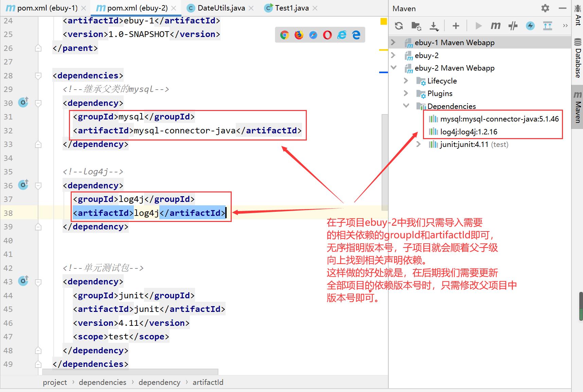Click Generate Sources and Update Folders icon
The height and width of the screenshot is (392, 583).
(416, 26)
